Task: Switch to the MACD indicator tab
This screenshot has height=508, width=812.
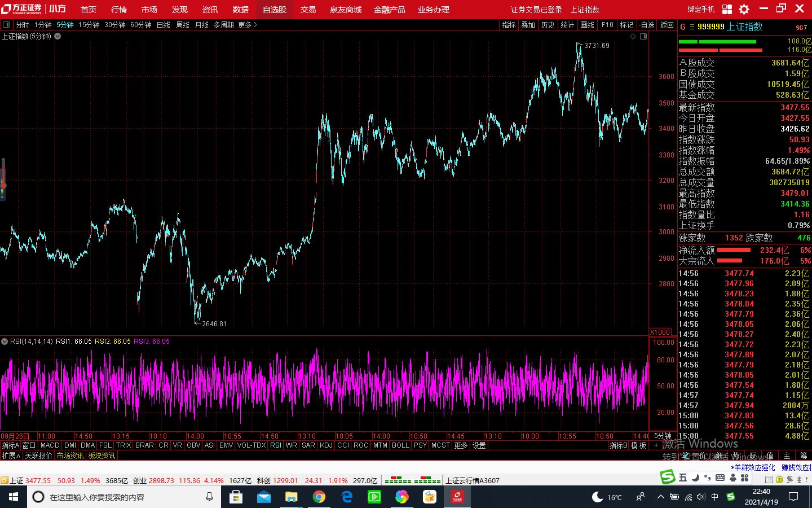Action: point(50,445)
